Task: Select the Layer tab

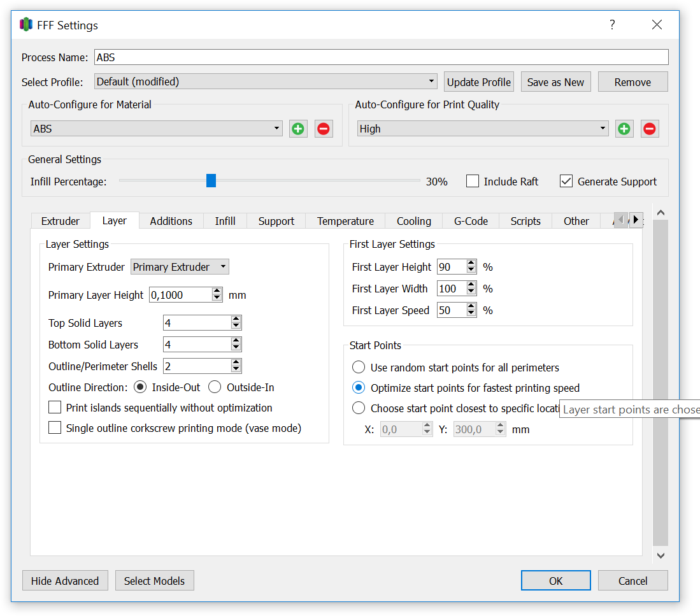Action: pos(114,220)
